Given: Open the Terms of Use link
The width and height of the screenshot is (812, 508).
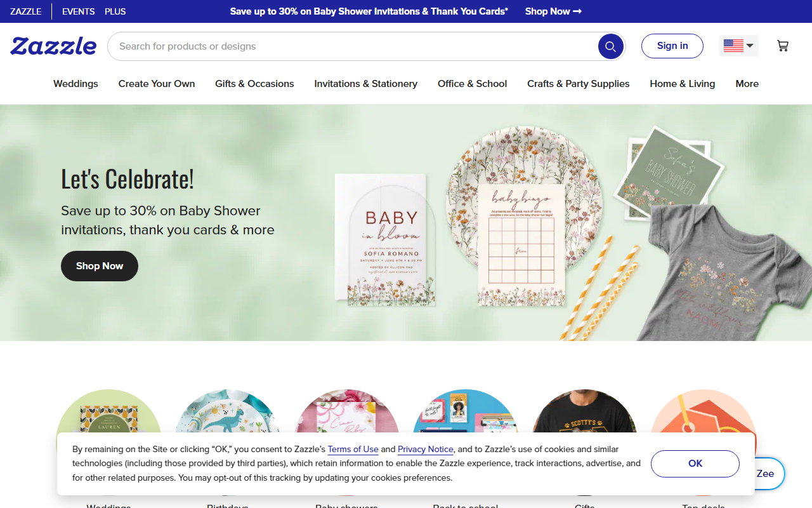Looking at the screenshot, I should pyautogui.click(x=353, y=449).
